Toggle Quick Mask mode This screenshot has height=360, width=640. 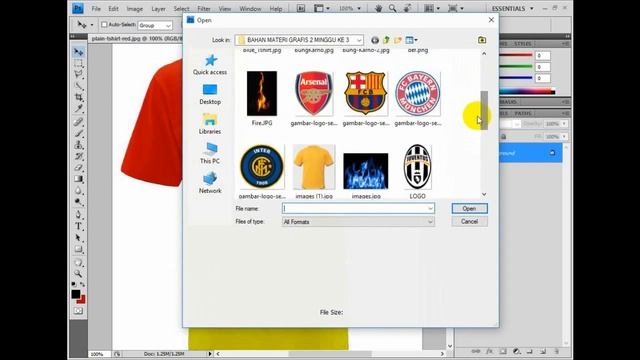coord(78,311)
